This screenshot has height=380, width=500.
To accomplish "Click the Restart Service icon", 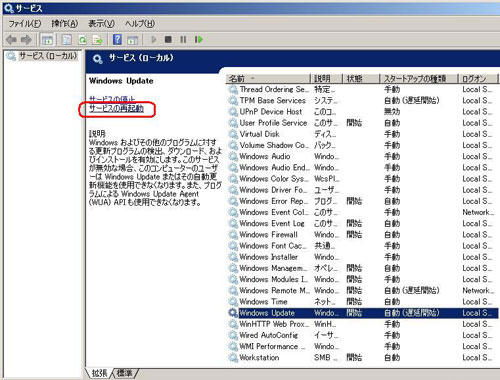I will click(199, 40).
